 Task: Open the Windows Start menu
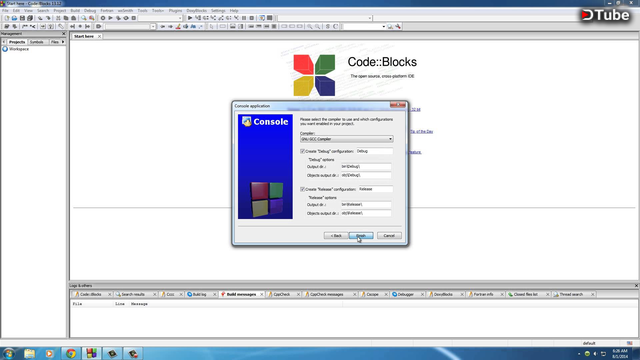(8, 353)
